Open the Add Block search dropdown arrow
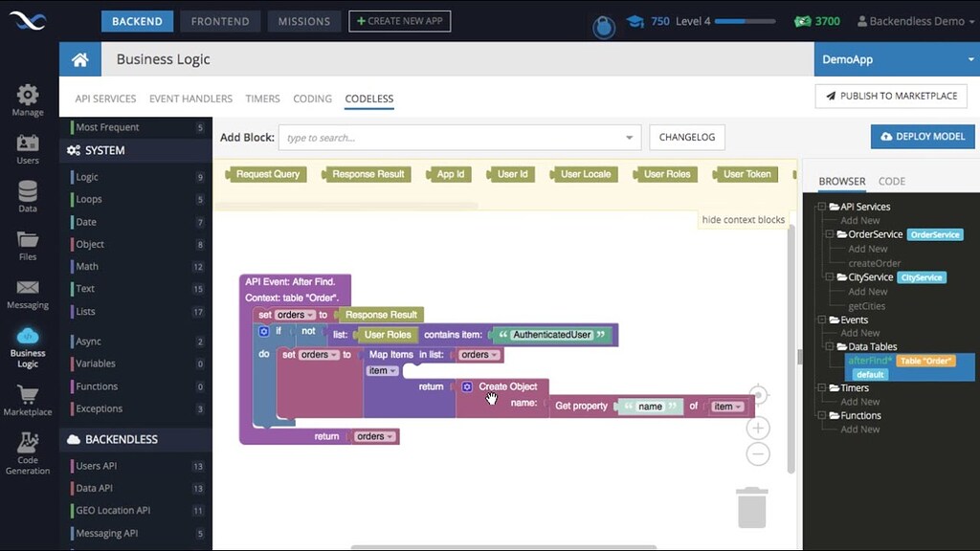 630,138
